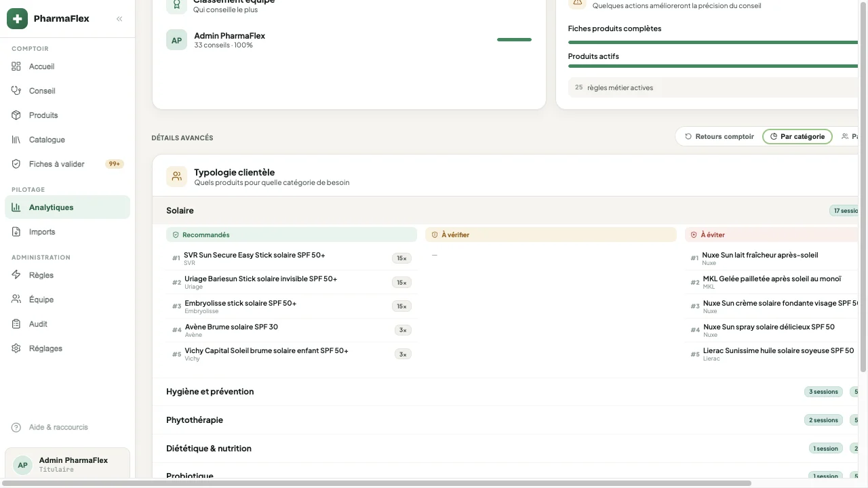Click the Classement équipe award icon

coord(177,5)
